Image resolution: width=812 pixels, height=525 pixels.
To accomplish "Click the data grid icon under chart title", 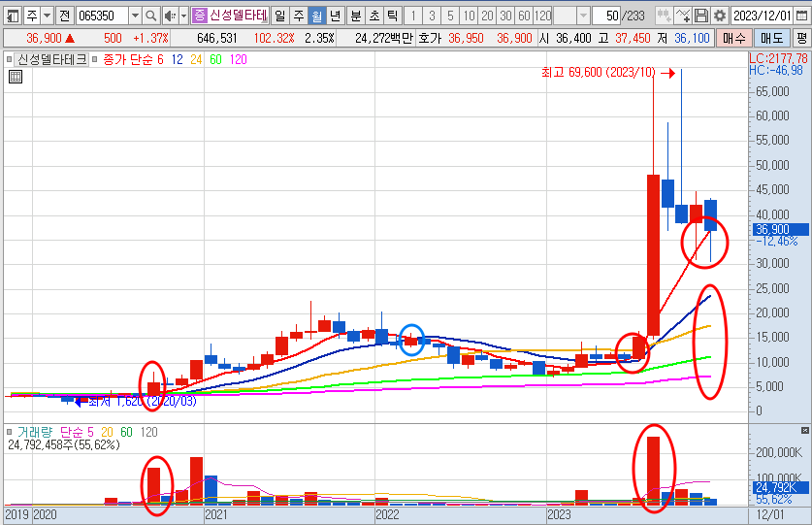I will tap(16, 78).
